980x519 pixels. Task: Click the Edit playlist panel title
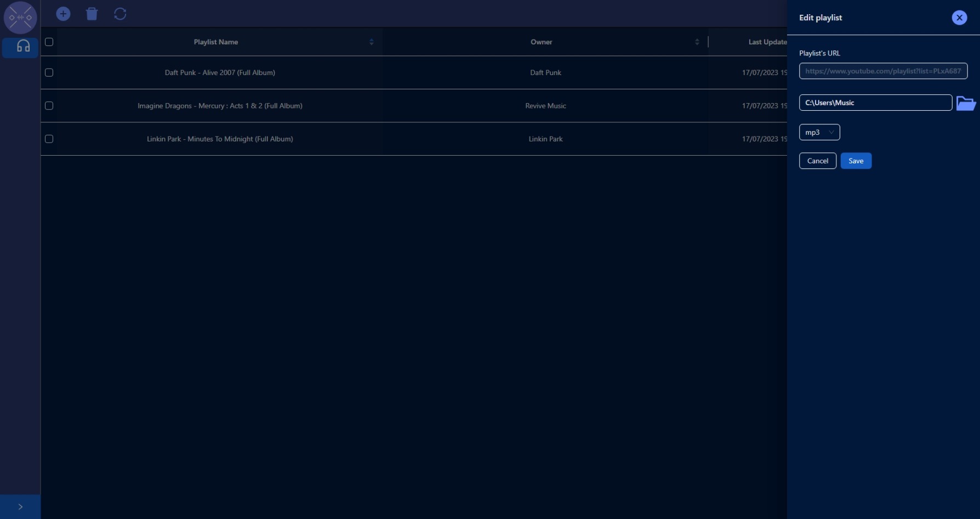821,18
